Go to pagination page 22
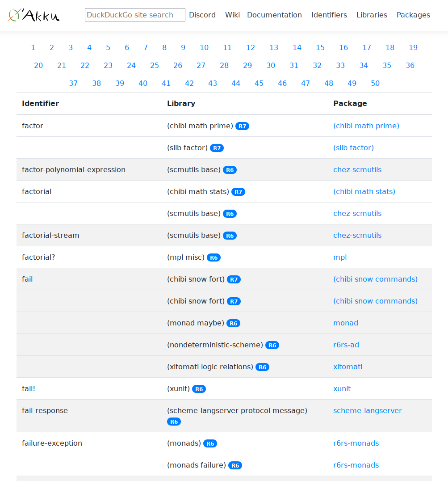This screenshot has width=448, height=481. (x=85, y=65)
